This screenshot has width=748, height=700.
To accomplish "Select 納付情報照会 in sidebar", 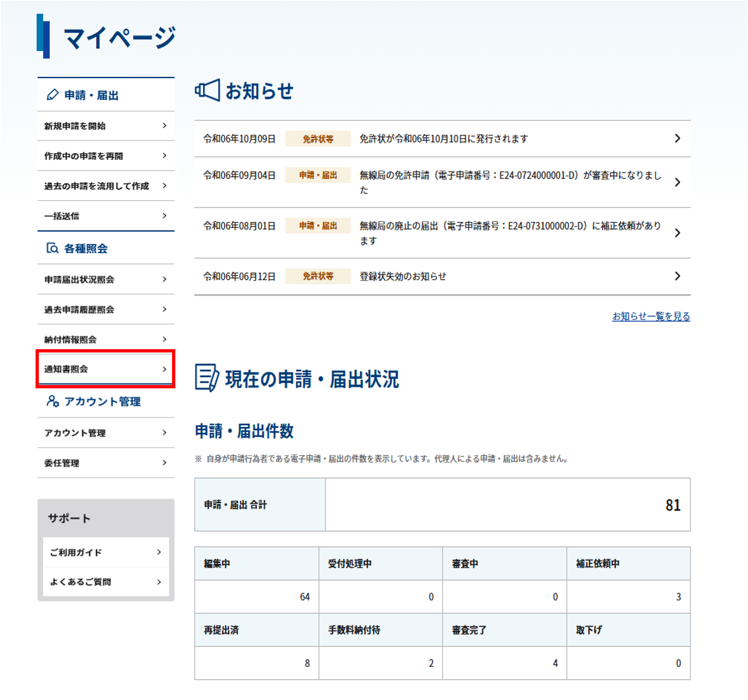I will point(106,339).
